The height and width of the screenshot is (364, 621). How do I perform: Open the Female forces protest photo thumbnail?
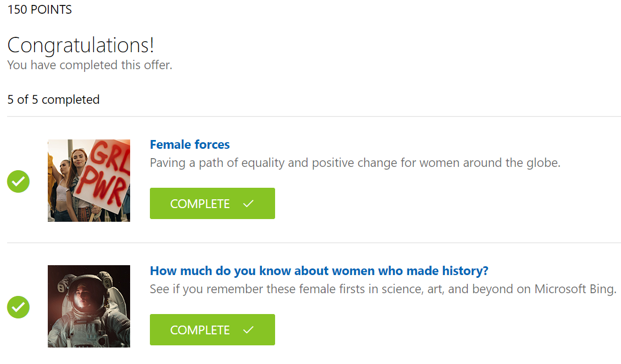[89, 181]
